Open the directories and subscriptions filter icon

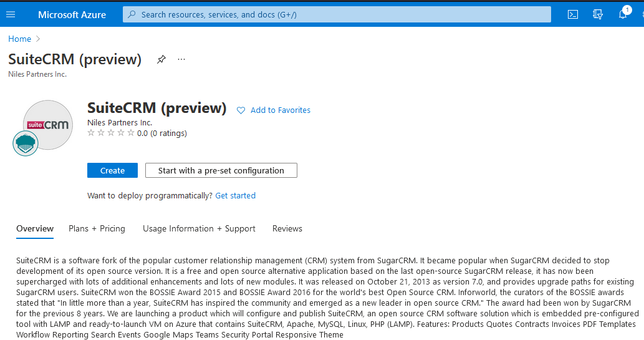click(598, 14)
